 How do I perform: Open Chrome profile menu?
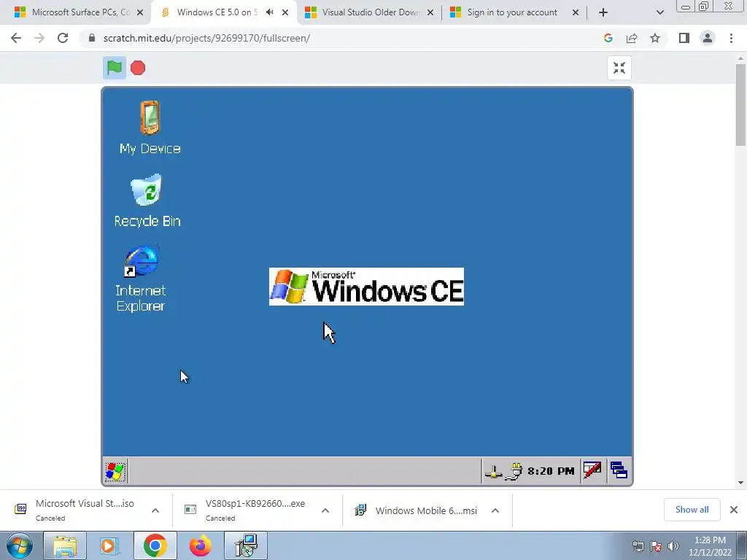(708, 38)
